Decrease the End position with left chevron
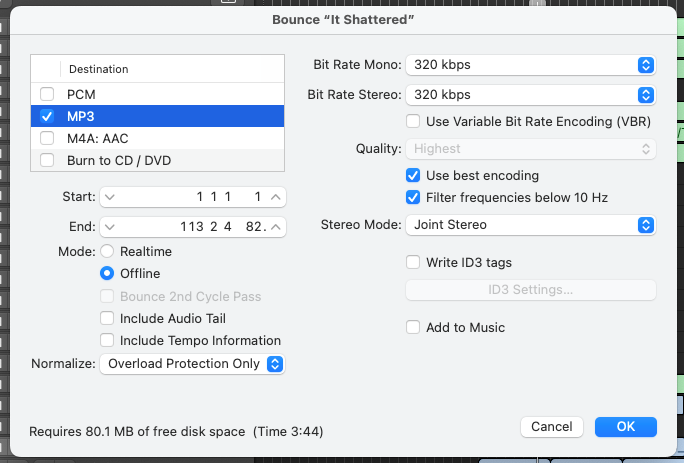Viewport: 684px width, 463px height. click(110, 227)
